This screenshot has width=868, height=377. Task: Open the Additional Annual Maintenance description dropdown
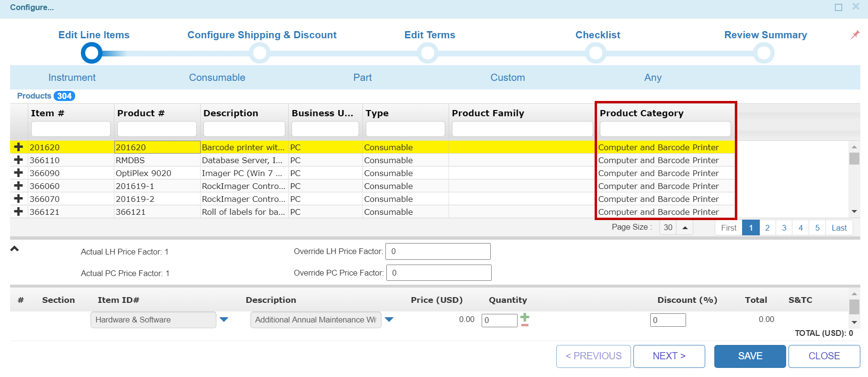[389, 320]
